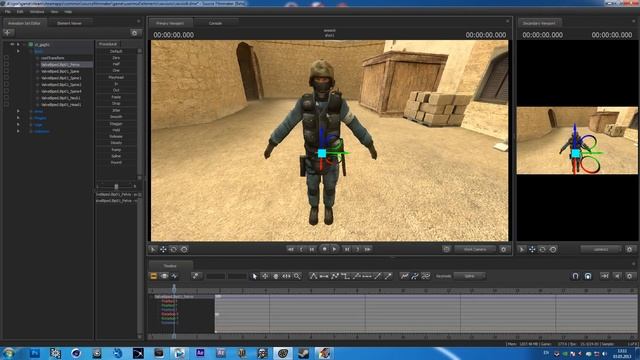Click icon left of Work Camera button
640x360 pixels.
[447, 249]
